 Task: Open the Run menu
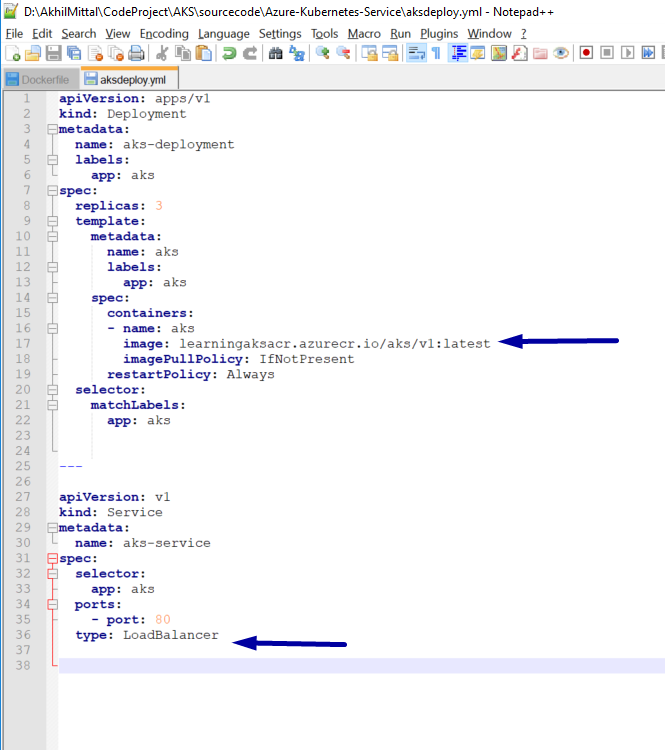coord(400,33)
